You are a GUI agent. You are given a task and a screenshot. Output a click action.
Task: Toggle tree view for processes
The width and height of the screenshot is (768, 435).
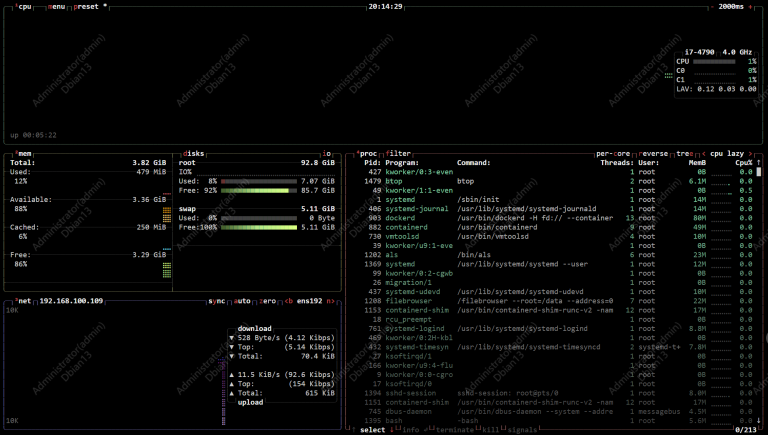684,154
